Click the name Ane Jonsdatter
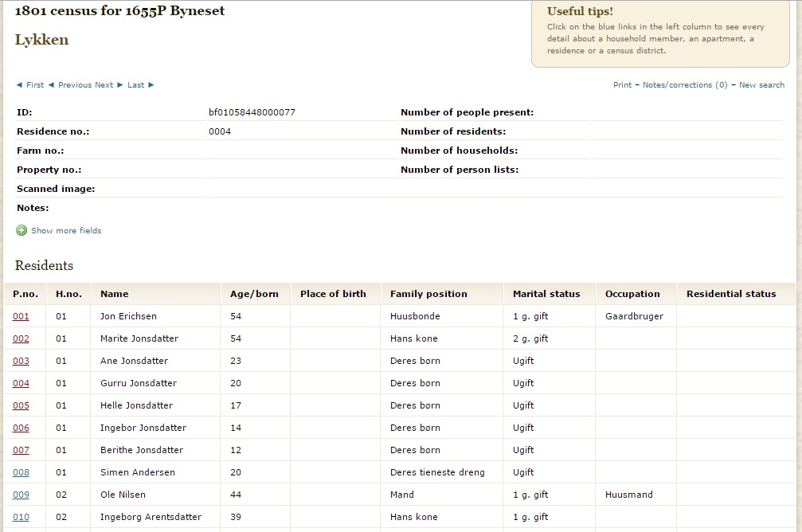Image resolution: width=802 pixels, height=532 pixels. 134,361
